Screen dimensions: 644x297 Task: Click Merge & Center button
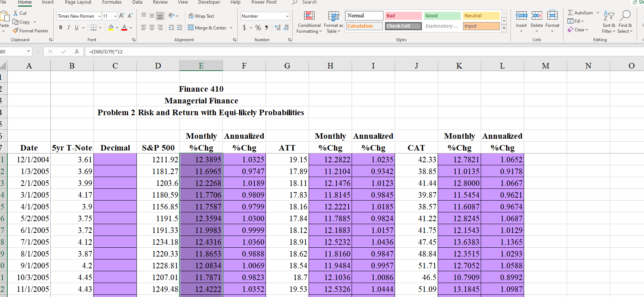[x=207, y=28]
